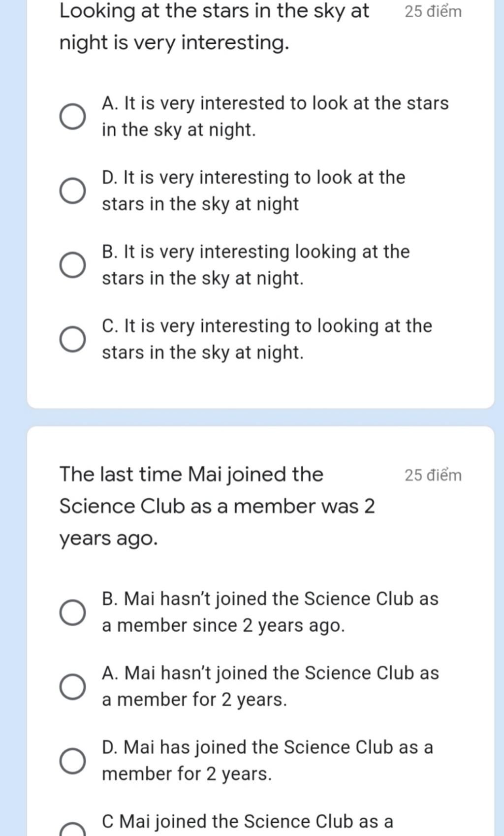Click '25 điểm' label of the stars question
The width and height of the screenshot is (504, 836).
433,11
